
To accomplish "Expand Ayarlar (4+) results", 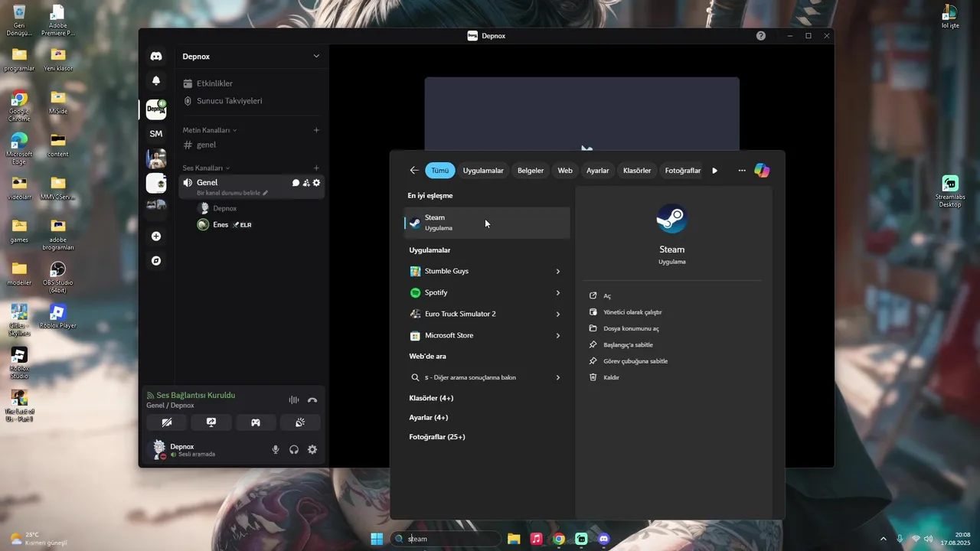I will point(429,418).
